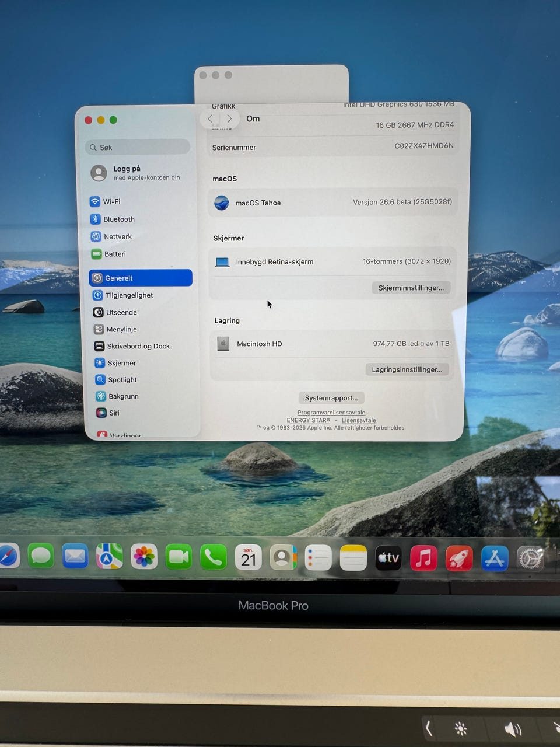The image size is (560, 747).
Task: Go back with the toolbar chevron
Action: point(211,119)
